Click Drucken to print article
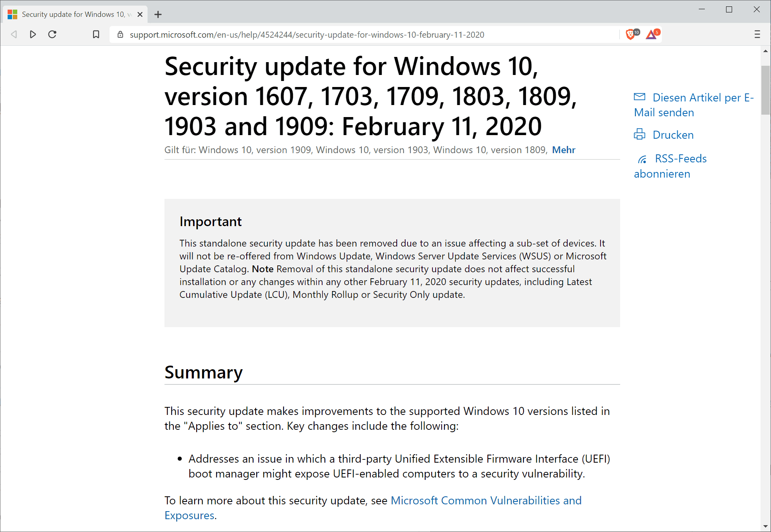Viewport: 771px width, 532px height. (673, 135)
